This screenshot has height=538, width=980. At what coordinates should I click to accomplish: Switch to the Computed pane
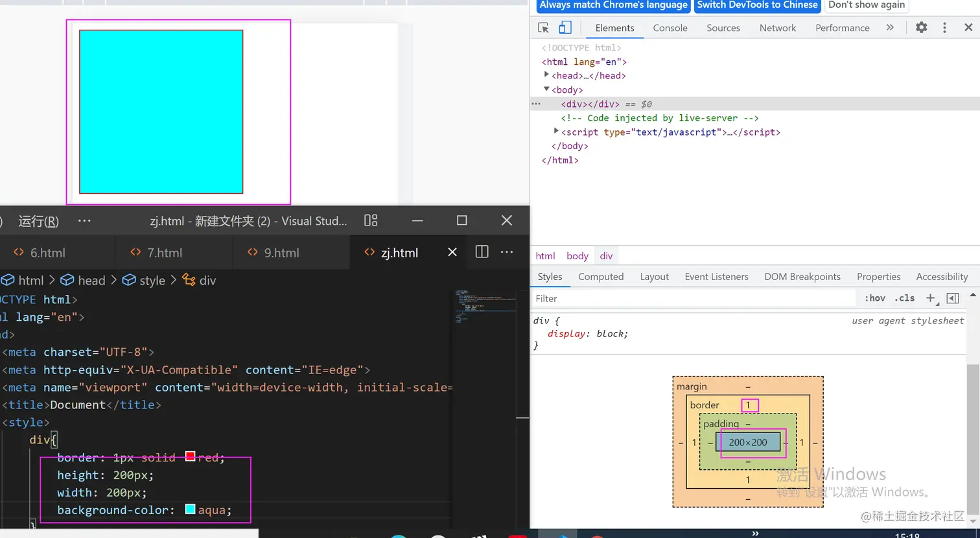point(601,277)
